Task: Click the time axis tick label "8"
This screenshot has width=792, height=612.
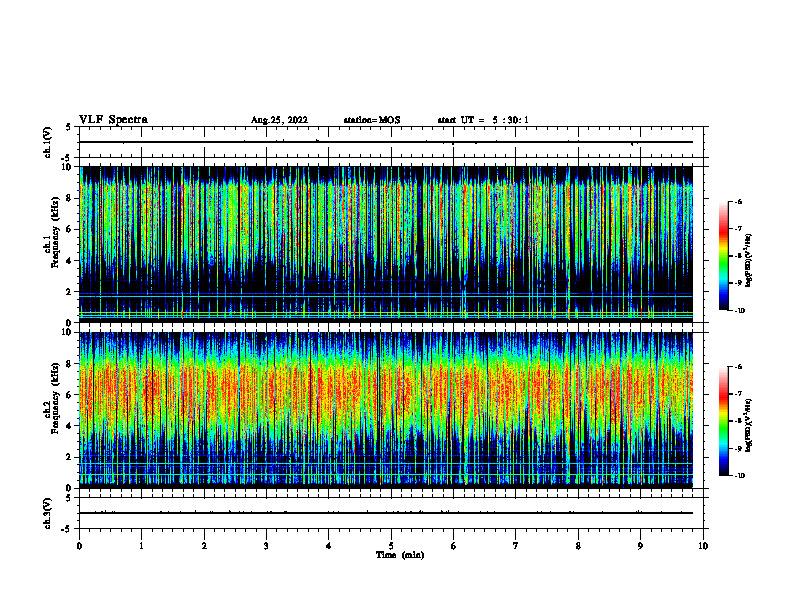Action: pyautogui.click(x=578, y=546)
